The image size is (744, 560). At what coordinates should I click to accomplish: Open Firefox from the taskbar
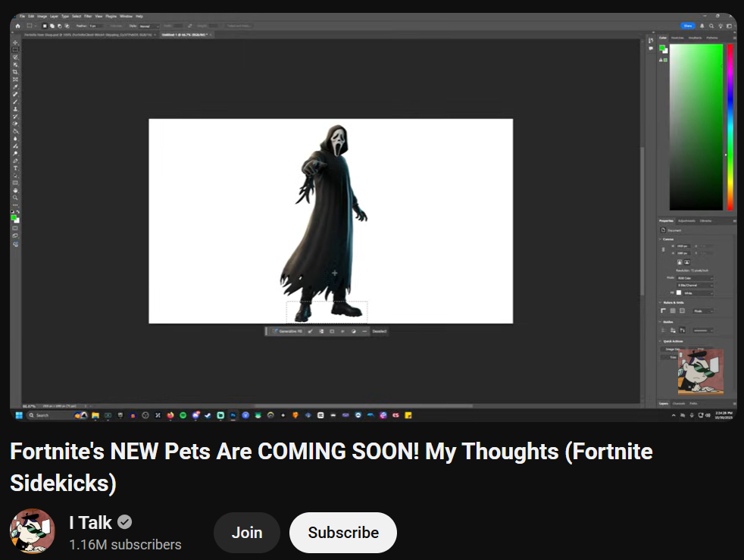point(170,415)
